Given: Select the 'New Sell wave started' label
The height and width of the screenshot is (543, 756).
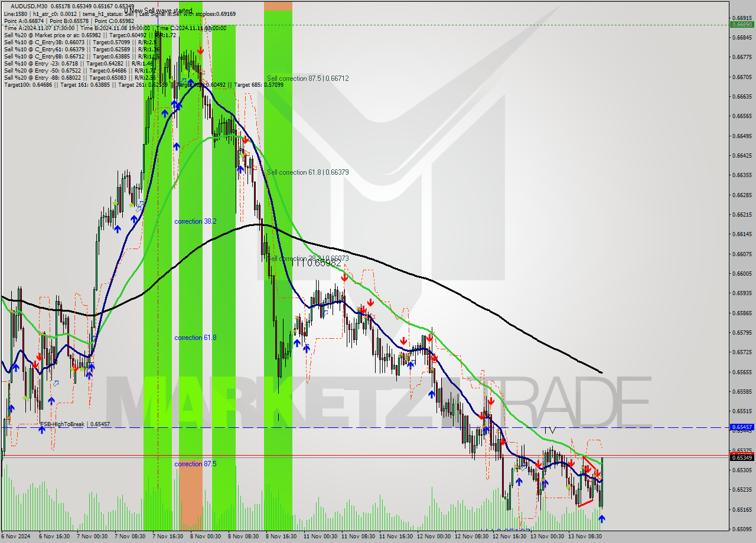Looking at the screenshot, I should (161, 11).
